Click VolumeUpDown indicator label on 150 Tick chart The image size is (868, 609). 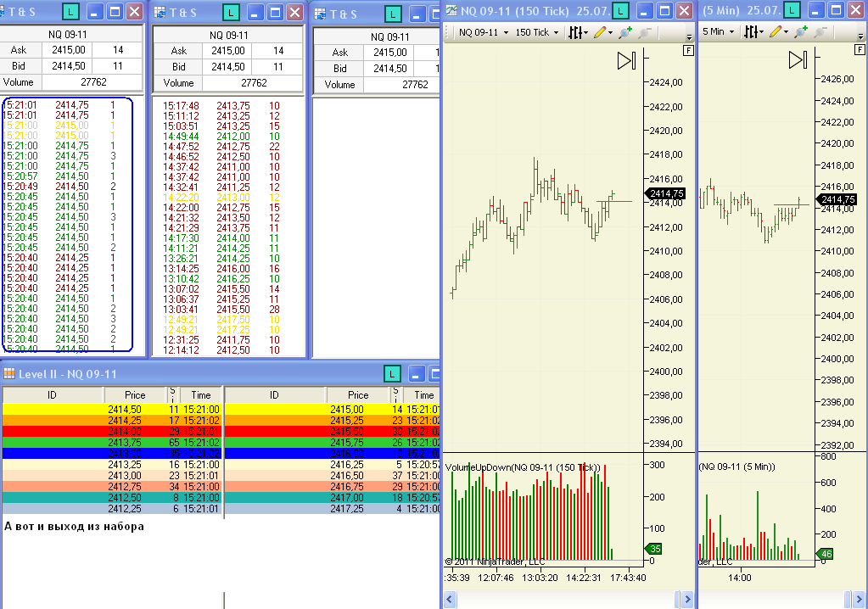coord(523,467)
